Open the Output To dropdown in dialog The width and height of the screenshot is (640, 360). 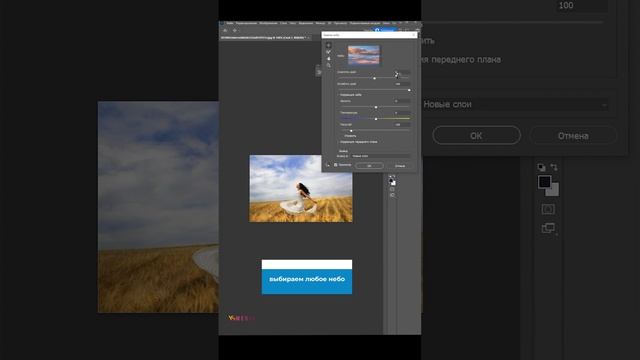pyautogui.click(x=380, y=156)
